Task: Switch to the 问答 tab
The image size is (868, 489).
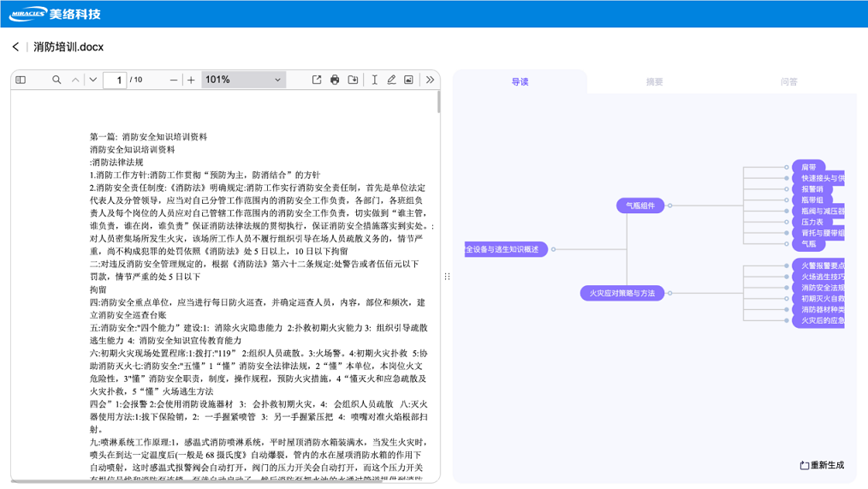Action: (788, 82)
